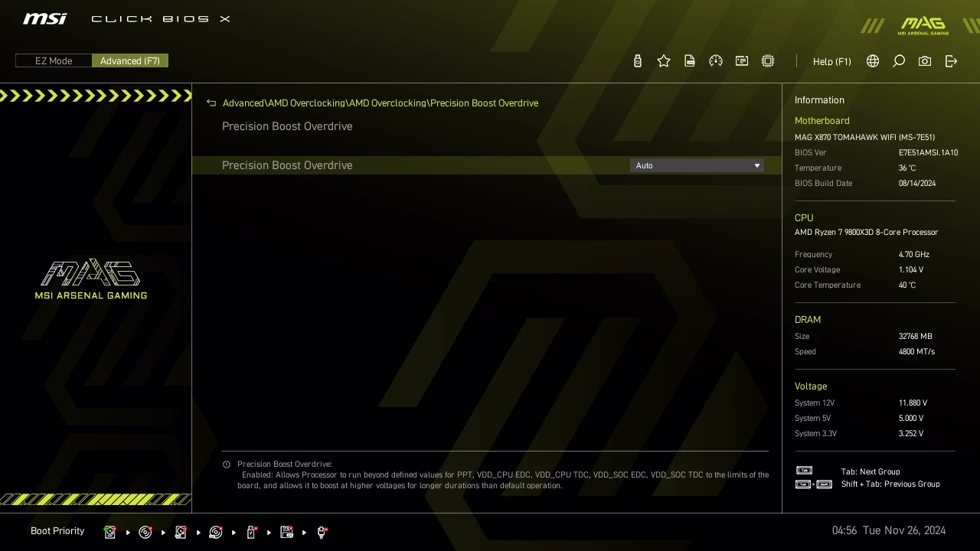The height and width of the screenshot is (551, 980).
Task: Click the Shift + Tab keys icon
Action: pos(814,484)
